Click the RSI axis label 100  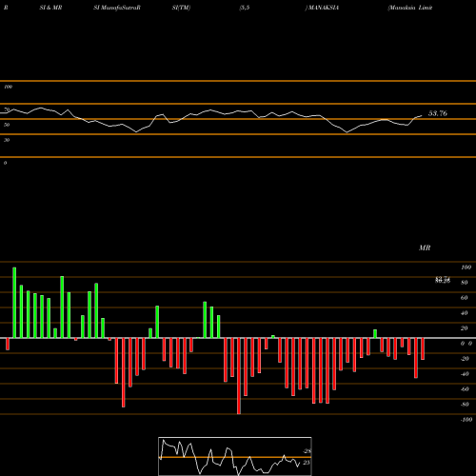(8, 87)
